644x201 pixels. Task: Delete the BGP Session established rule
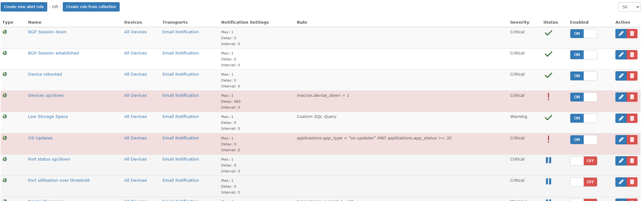632,55
